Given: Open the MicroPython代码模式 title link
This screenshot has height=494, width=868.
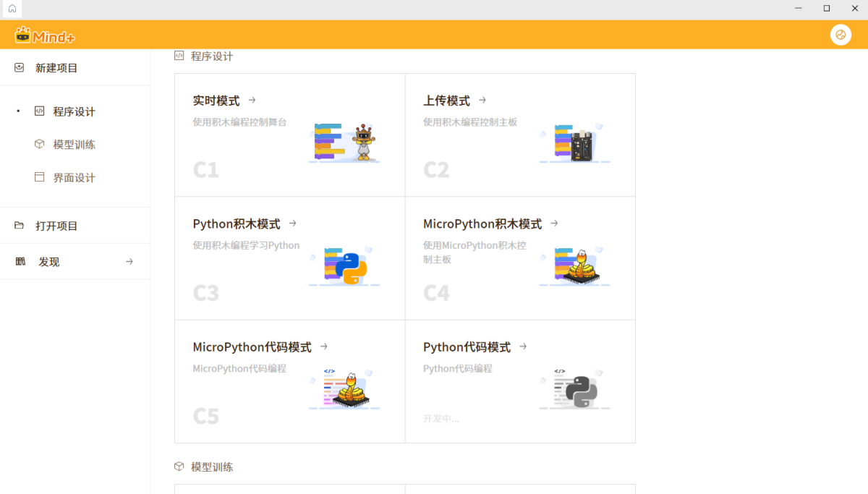Looking at the screenshot, I should pos(252,347).
